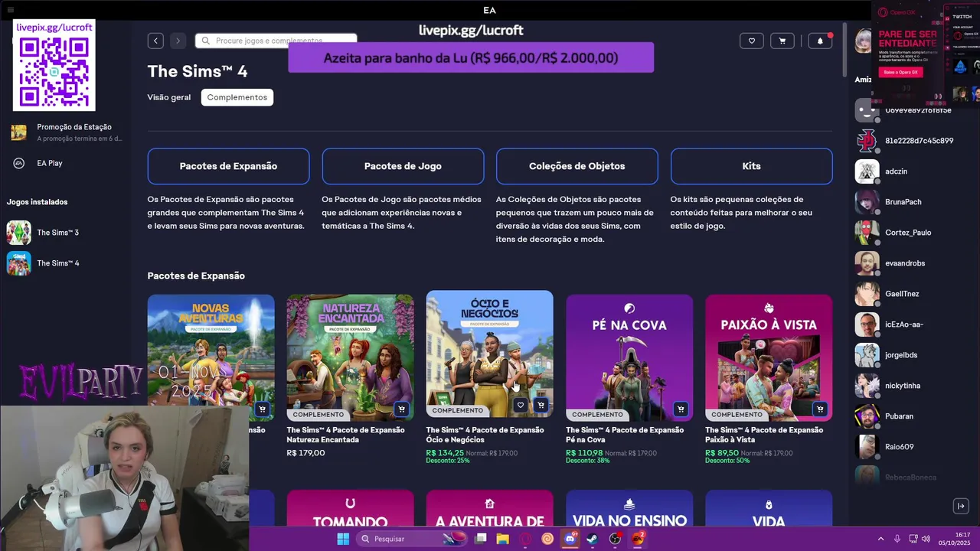Click the microphone tray icon
This screenshot has height=551, width=980.
pos(897,539)
